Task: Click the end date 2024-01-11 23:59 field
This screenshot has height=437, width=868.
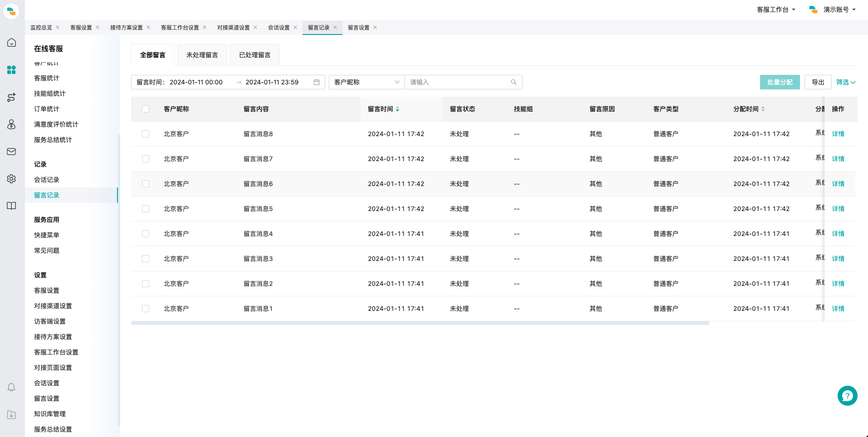Action: point(272,82)
